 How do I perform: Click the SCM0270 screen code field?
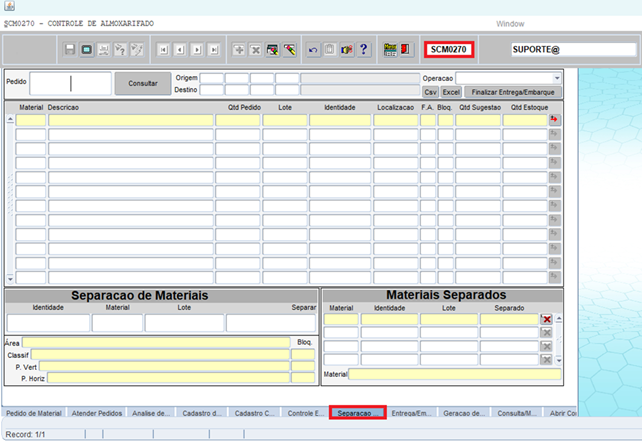[x=449, y=50]
